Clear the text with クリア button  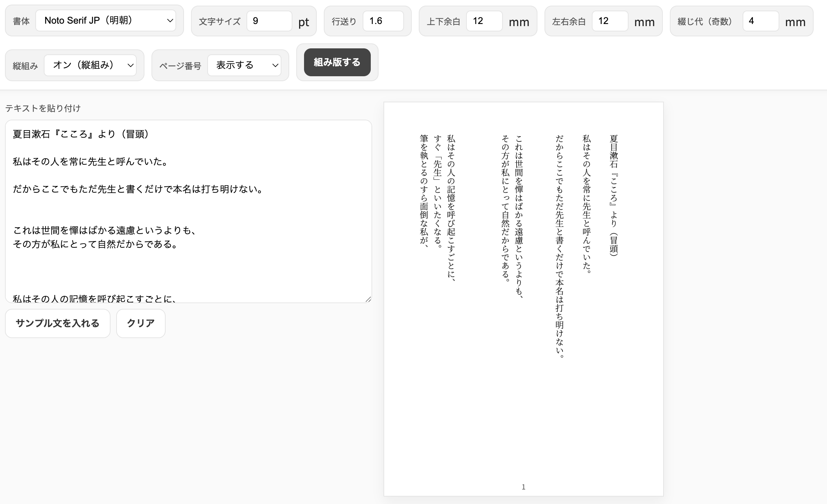(x=141, y=323)
